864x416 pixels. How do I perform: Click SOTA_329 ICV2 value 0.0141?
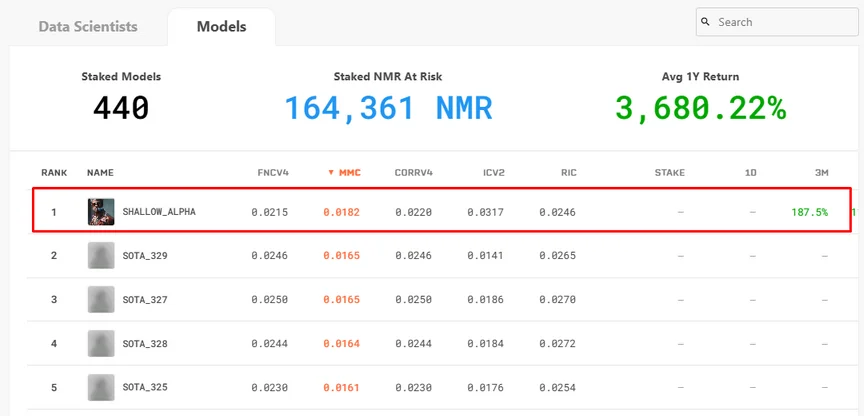(485, 256)
